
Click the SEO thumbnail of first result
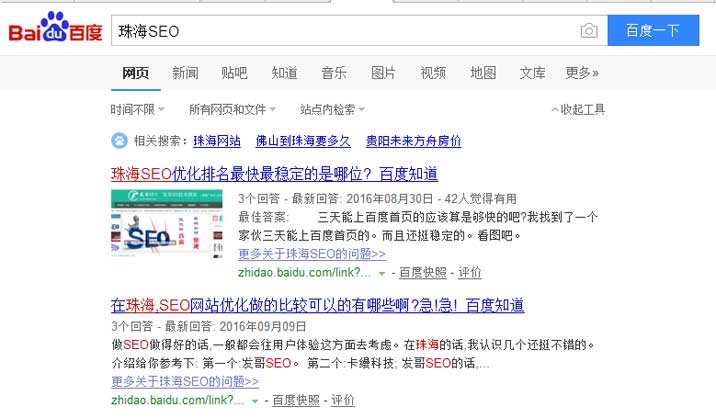[167, 223]
